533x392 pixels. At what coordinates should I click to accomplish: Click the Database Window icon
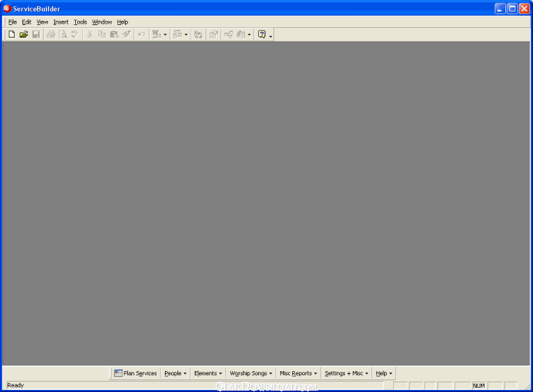coord(241,34)
